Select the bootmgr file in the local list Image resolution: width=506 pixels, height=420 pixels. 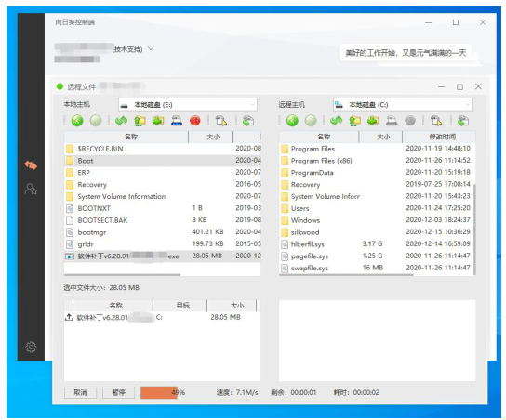pyautogui.click(x=163, y=232)
